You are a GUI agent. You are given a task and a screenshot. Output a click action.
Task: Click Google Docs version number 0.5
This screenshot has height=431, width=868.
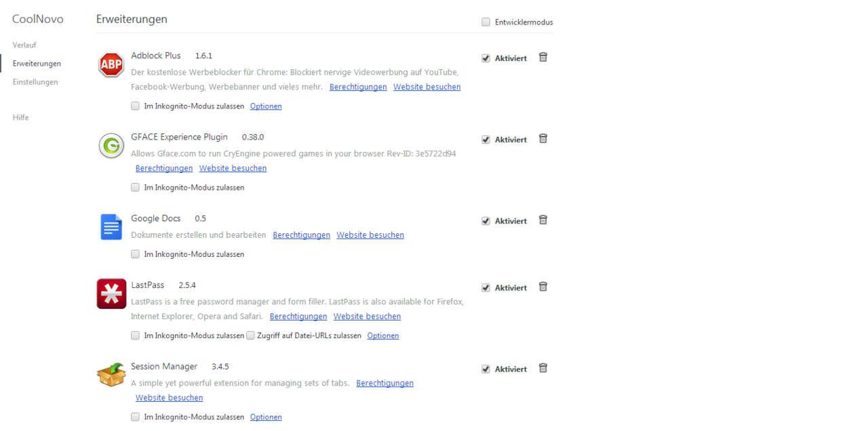(201, 218)
